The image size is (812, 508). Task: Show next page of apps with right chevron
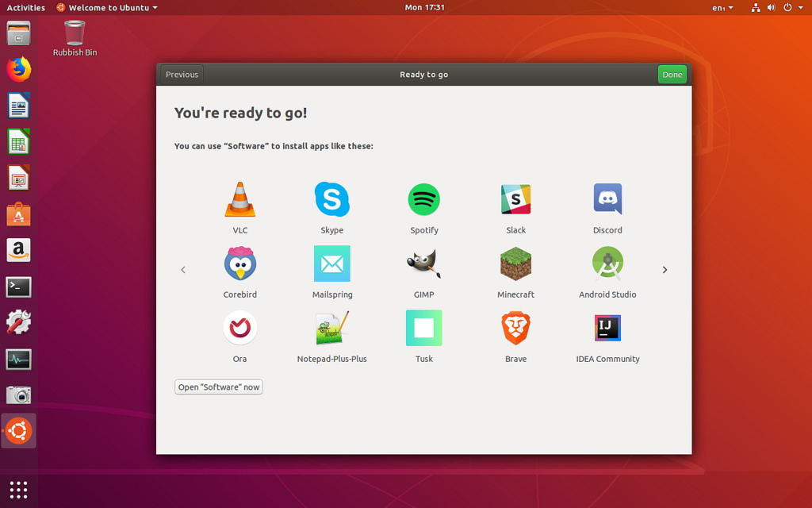[665, 270]
